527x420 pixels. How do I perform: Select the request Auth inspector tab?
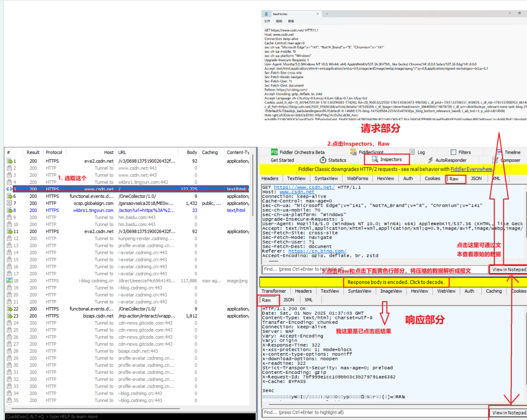tap(408, 179)
